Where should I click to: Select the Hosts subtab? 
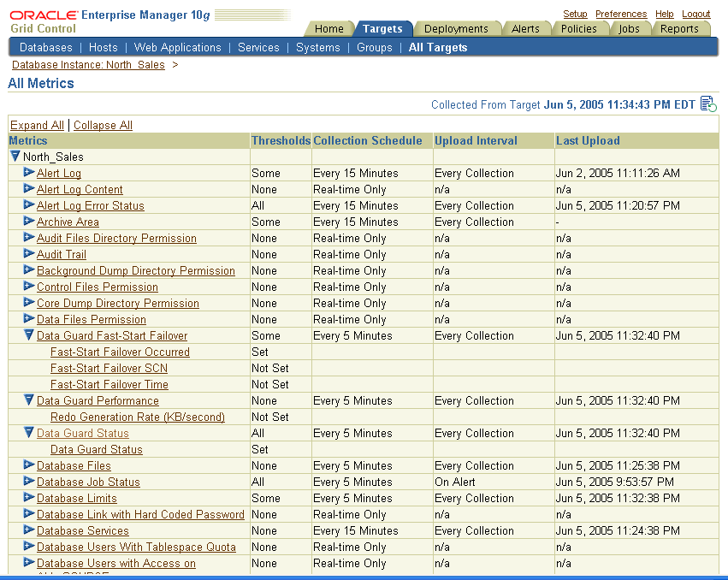[x=104, y=47]
